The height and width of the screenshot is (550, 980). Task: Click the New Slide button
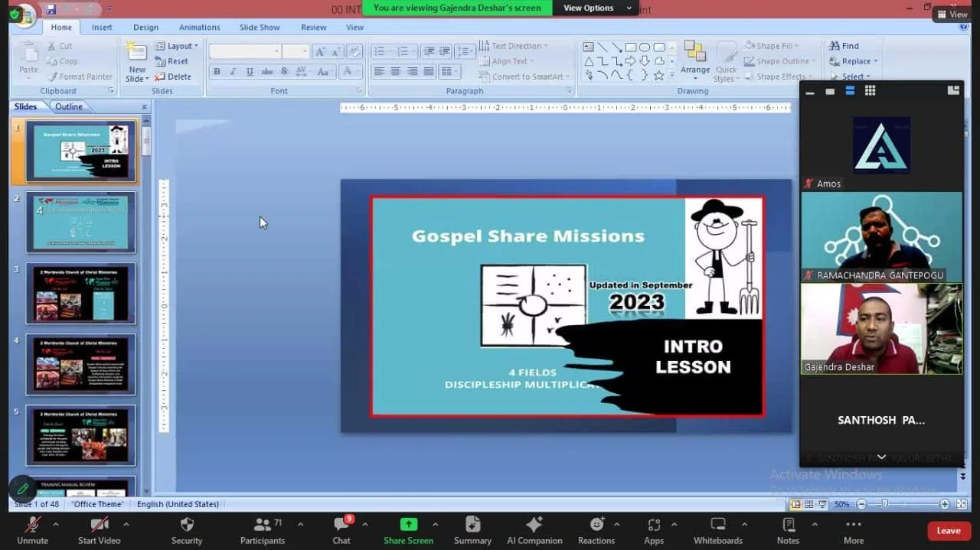pos(137,63)
